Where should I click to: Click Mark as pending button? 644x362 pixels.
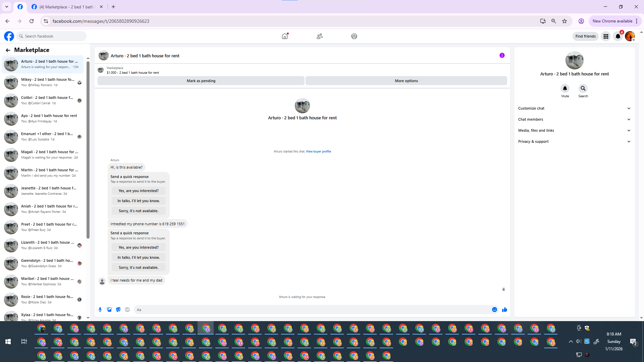[x=201, y=81]
